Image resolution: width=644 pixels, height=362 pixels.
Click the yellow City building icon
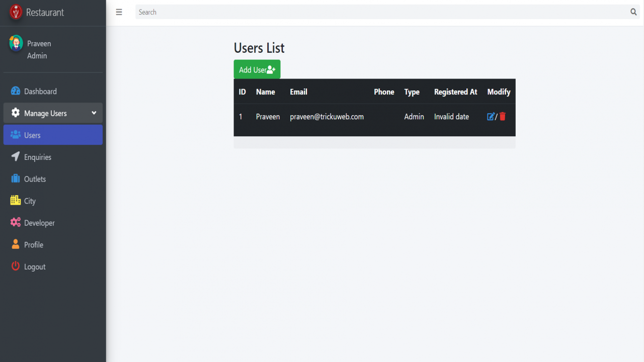(x=16, y=200)
